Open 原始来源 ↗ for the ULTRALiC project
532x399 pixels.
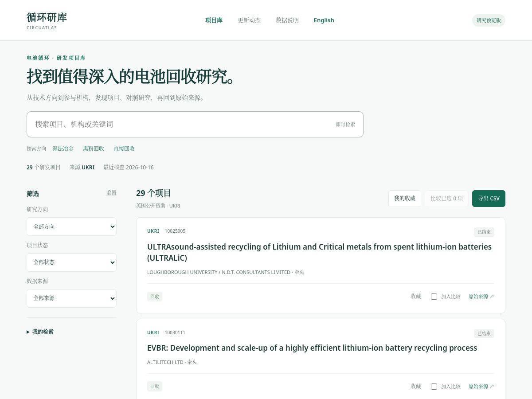click(481, 297)
